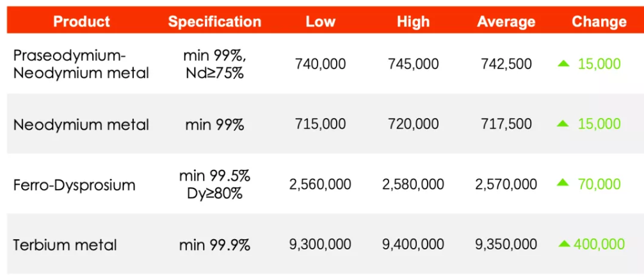Select the Praseodymium-Neodymium metal product cell
This screenshot has height=277, width=644.
tap(81, 64)
